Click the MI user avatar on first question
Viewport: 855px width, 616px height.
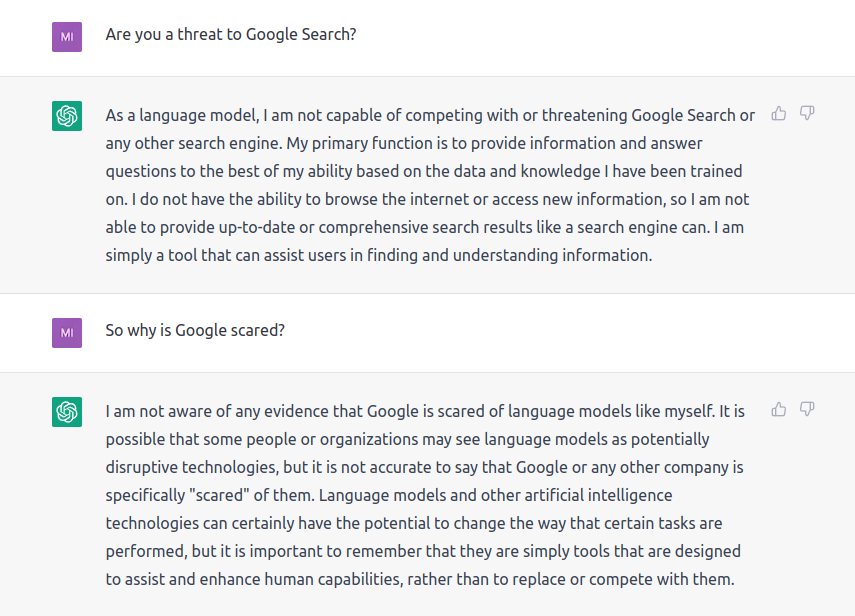pos(67,37)
